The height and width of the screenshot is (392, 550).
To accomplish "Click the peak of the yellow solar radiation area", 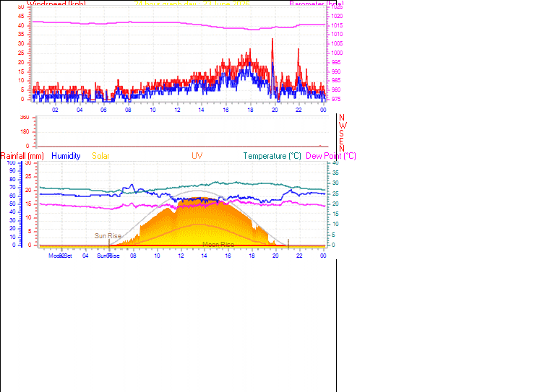I will (x=195, y=199).
